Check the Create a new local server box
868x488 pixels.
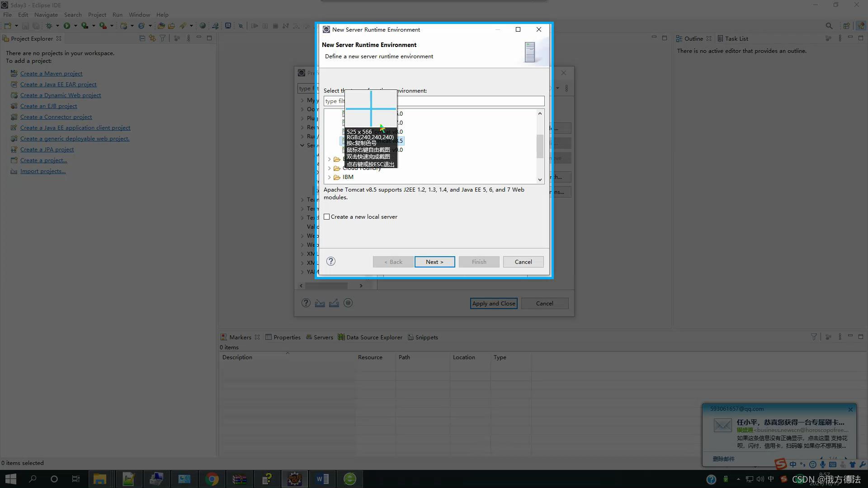[326, 217]
